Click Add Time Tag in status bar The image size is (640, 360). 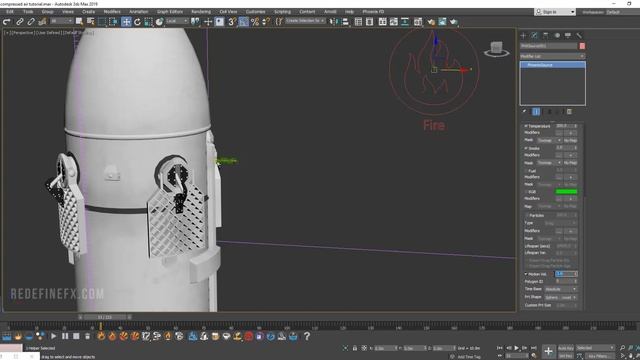click(x=469, y=357)
